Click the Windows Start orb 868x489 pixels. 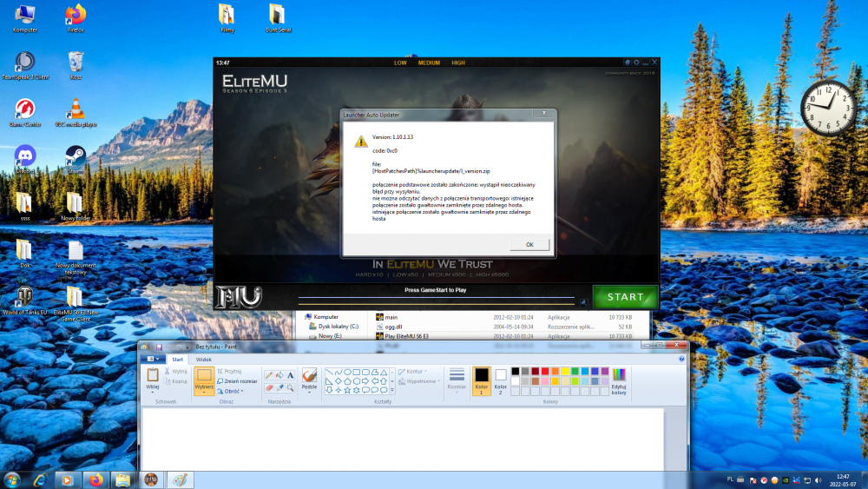[12, 479]
